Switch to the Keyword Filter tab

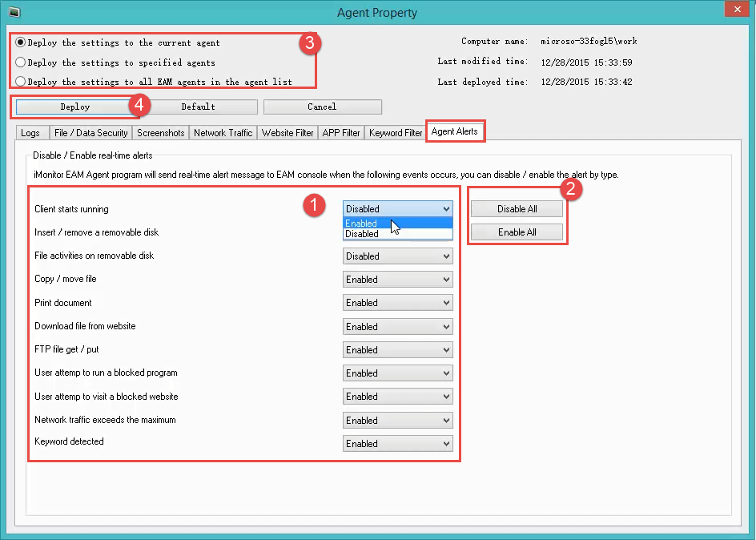[396, 133]
